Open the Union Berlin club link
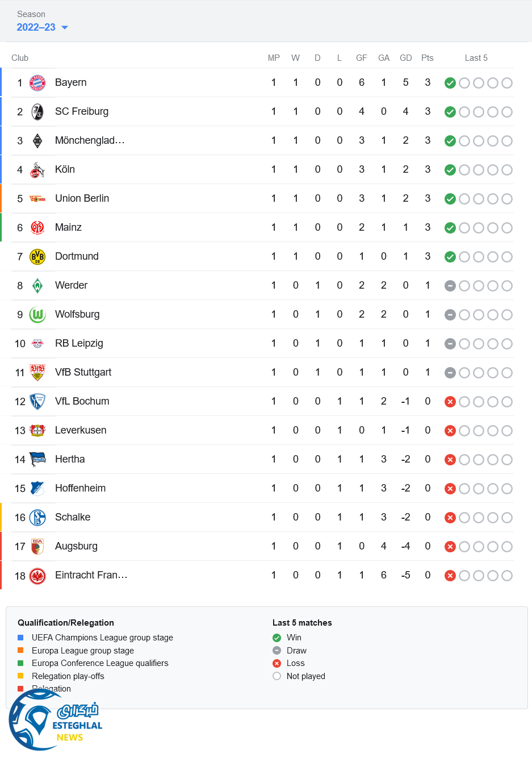The image size is (532, 766). pyautogui.click(x=82, y=198)
